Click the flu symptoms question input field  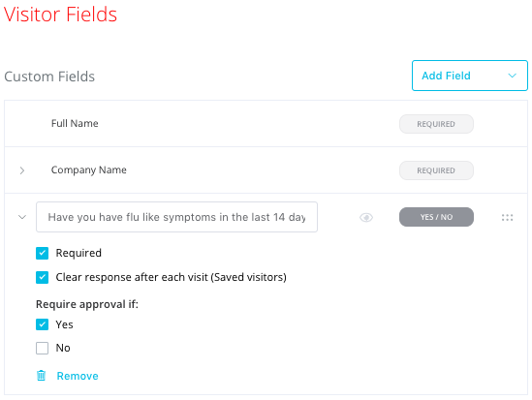[x=176, y=217]
